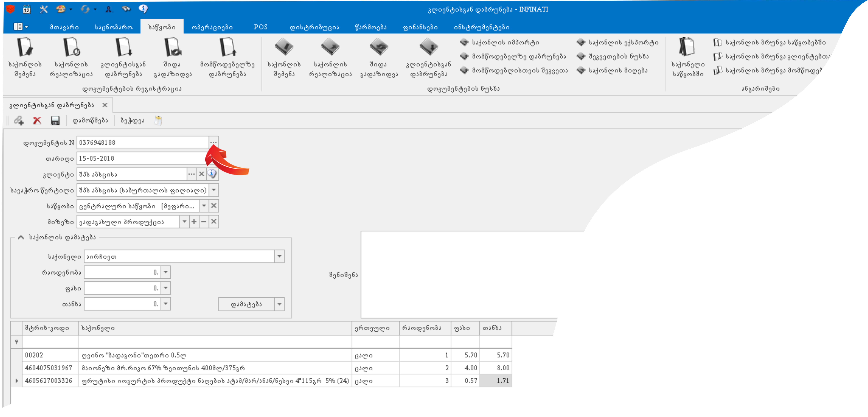Remove reason with minus button
868x417 pixels.
click(x=204, y=222)
